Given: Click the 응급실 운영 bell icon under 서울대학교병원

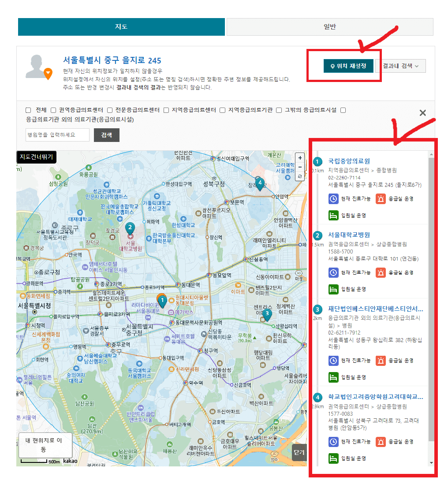Looking at the screenshot, I should coord(381,272).
